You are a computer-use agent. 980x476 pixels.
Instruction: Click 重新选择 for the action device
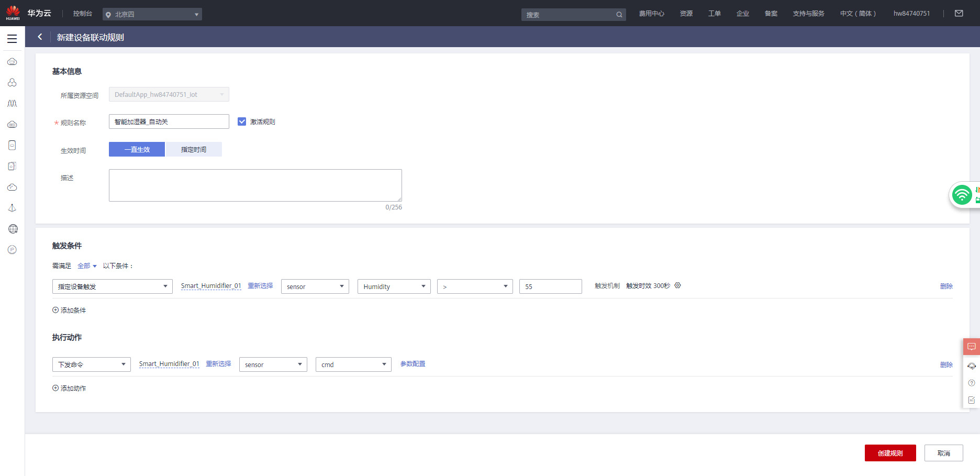click(218, 364)
